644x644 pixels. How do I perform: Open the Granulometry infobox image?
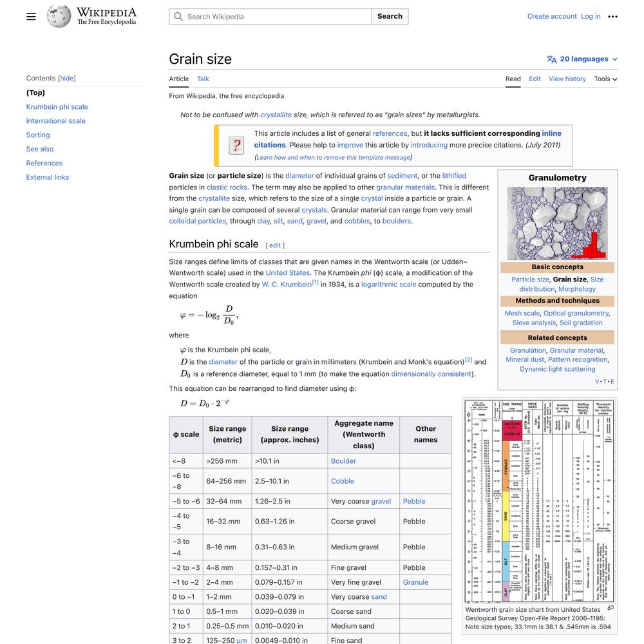(557, 223)
